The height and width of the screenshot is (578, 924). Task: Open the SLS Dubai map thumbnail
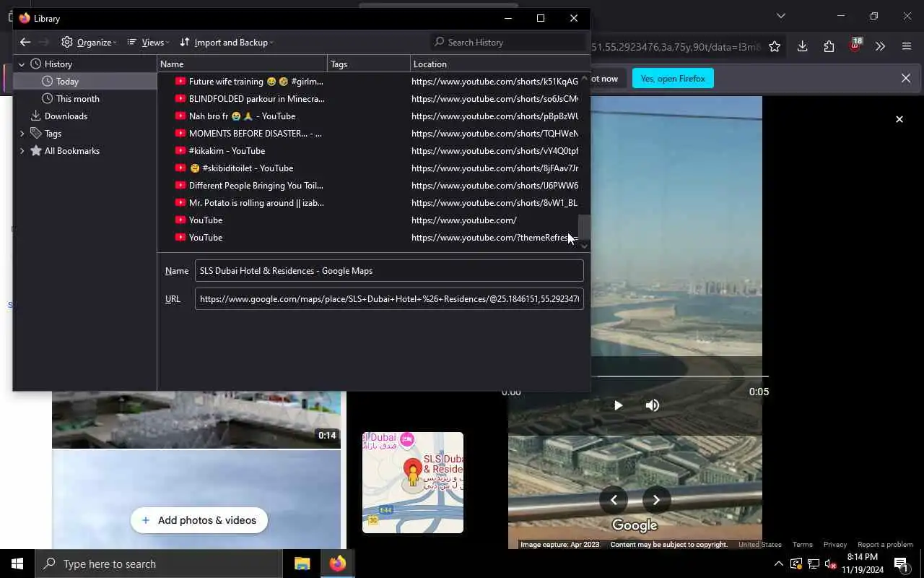pos(413,483)
